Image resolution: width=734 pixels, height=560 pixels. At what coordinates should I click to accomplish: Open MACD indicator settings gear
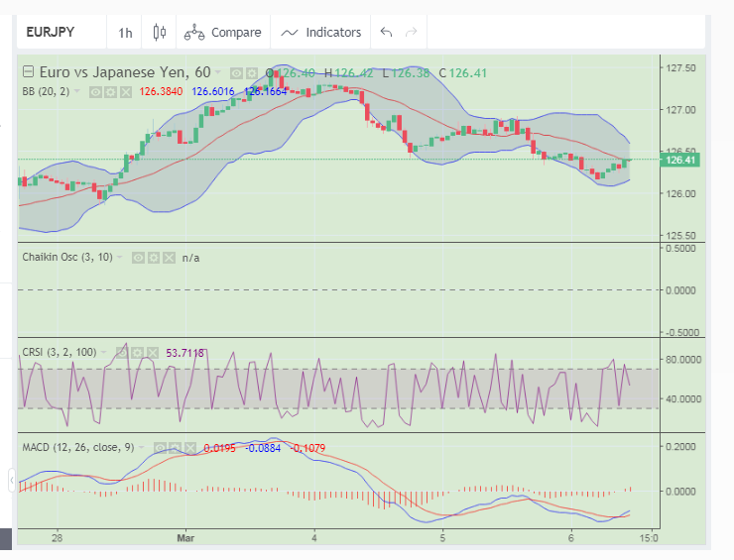[x=174, y=447]
